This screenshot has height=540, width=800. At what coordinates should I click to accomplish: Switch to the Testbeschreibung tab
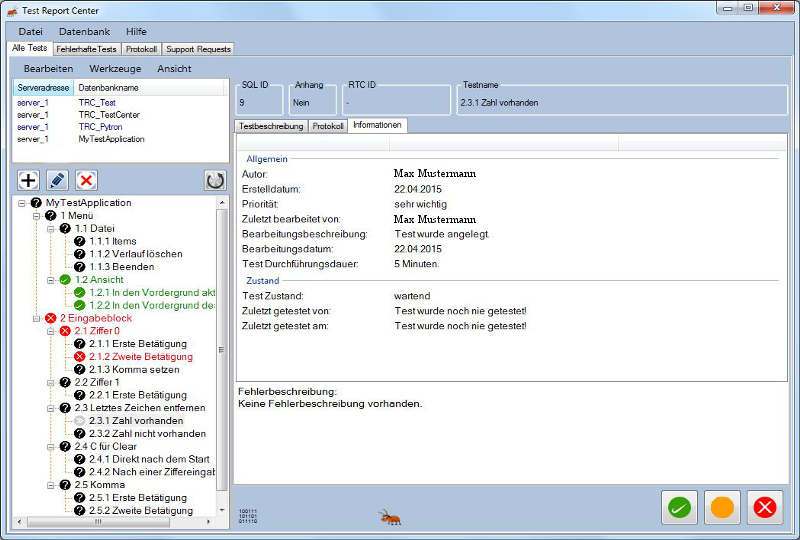coord(271,126)
